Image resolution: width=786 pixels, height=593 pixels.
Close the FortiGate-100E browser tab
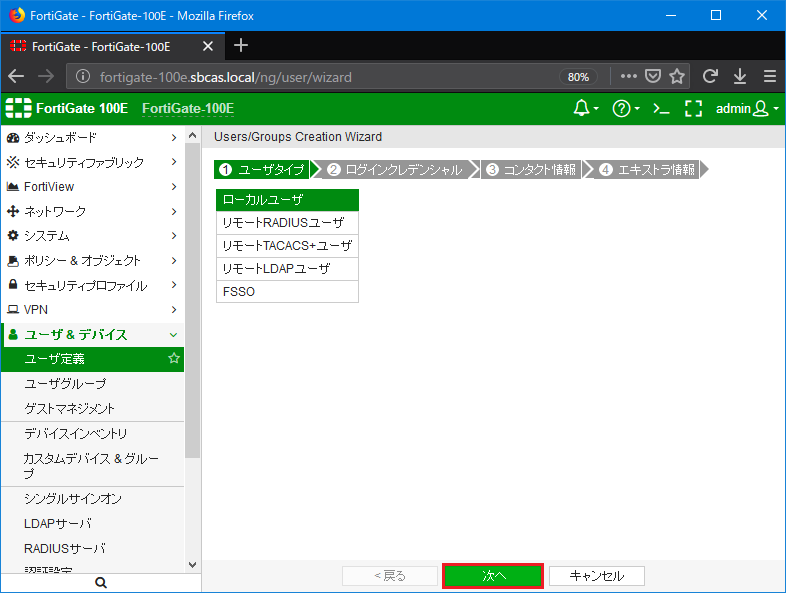coord(208,47)
